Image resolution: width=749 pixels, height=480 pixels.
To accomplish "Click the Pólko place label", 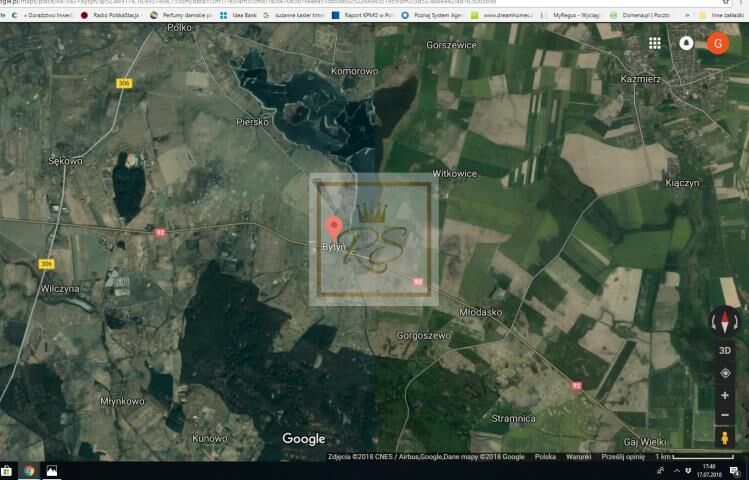I will (x=180, y=28).
